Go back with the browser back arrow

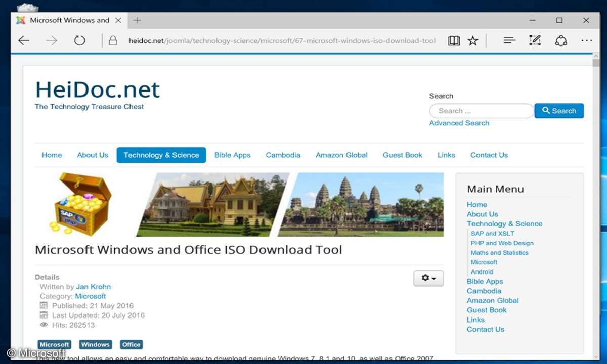click(24, 41)
